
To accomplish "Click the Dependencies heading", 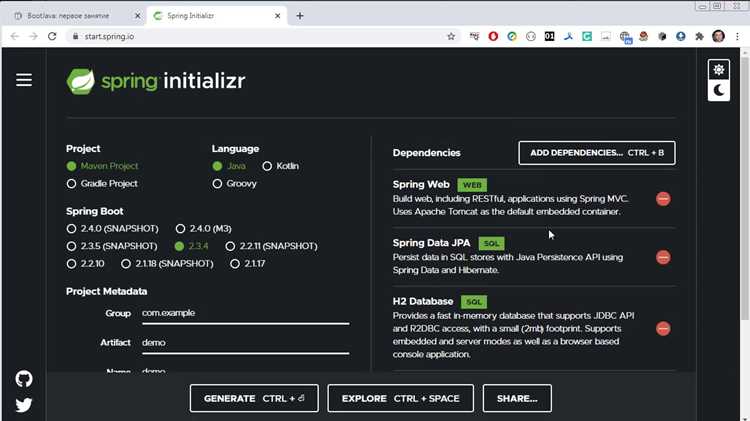I will 426,153.
